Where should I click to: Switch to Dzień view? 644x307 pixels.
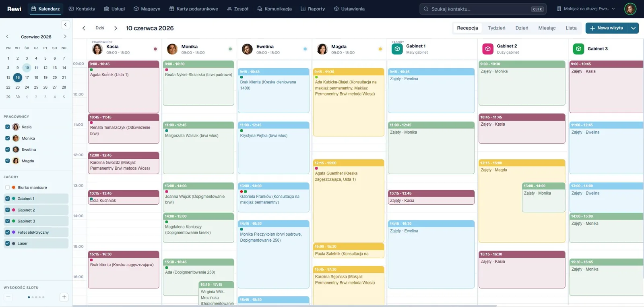(x=522, y=28)
